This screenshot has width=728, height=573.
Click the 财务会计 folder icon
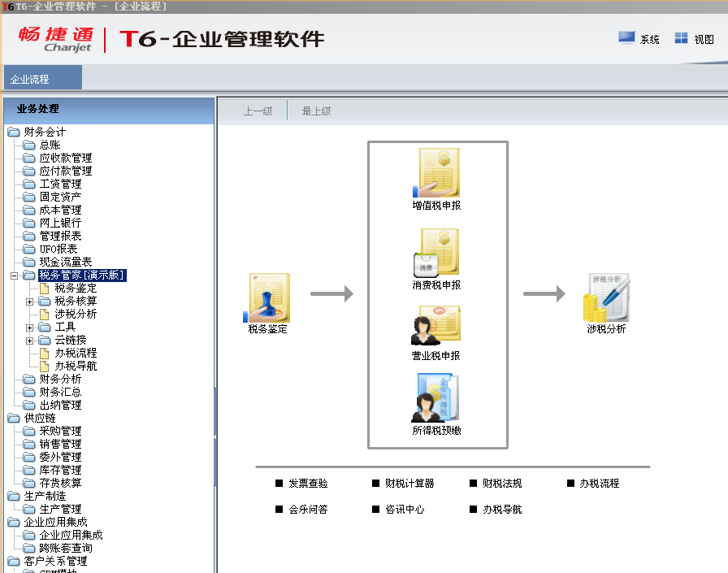pyautogui.click(x=14, y=132)
